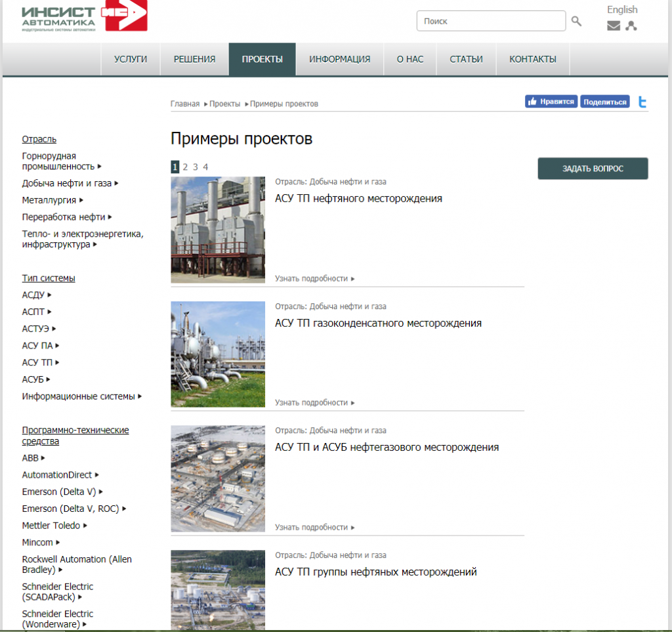Open Узнать подробности for газоконденсатного месторождения
The image size is (672, 632).
[314, 403]
